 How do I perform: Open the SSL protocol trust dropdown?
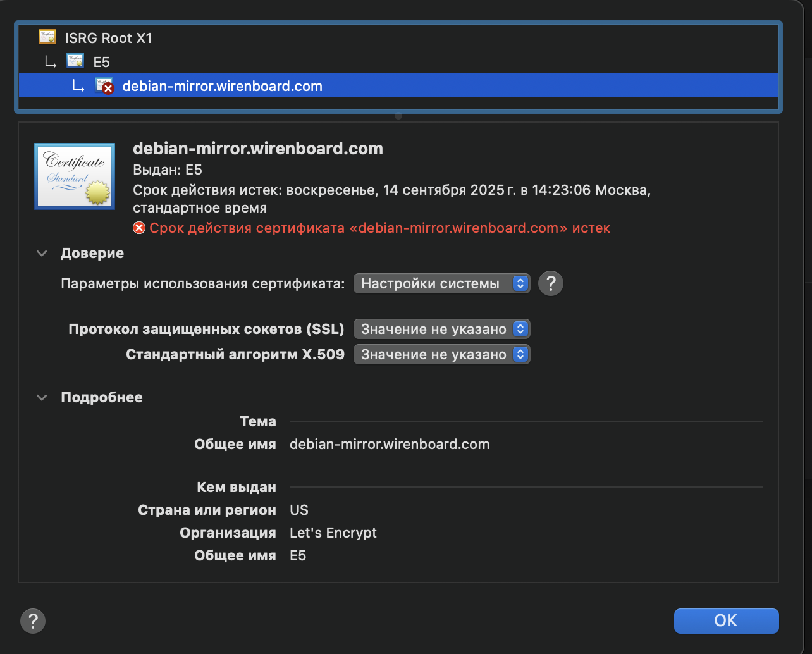tap(441, 329)
